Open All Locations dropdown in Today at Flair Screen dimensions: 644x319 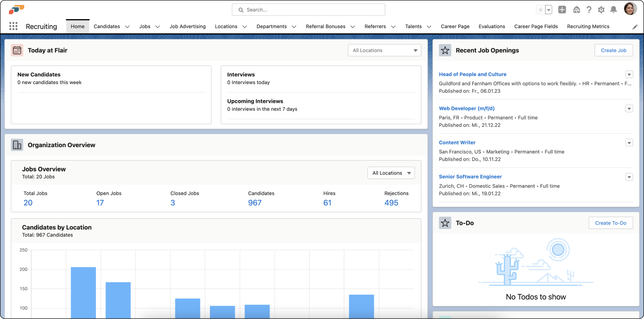(384, 50)
